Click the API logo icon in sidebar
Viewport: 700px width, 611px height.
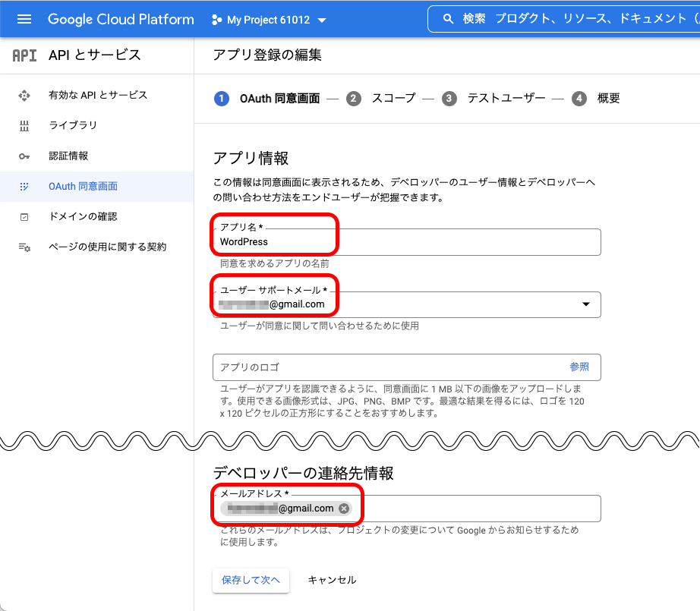(x=24, y=55)
